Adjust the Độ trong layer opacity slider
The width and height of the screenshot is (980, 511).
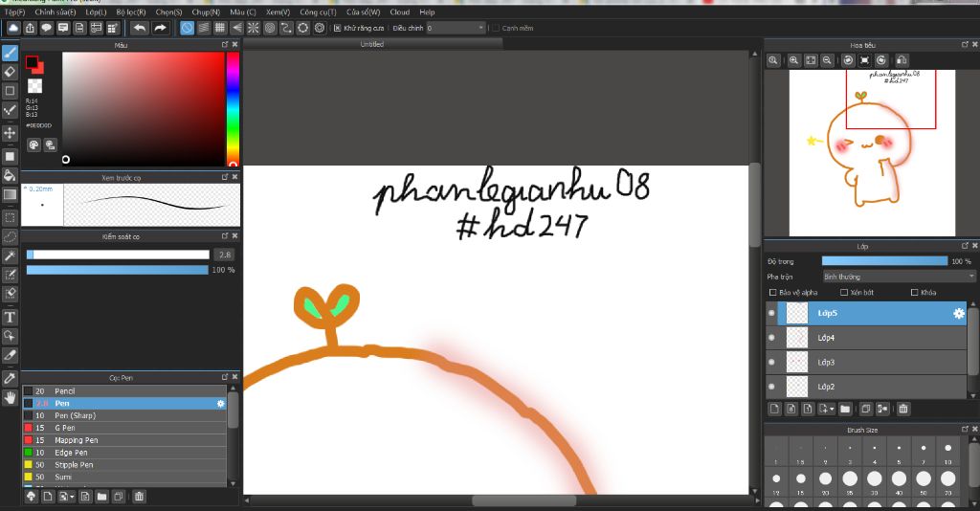point(884,261)
